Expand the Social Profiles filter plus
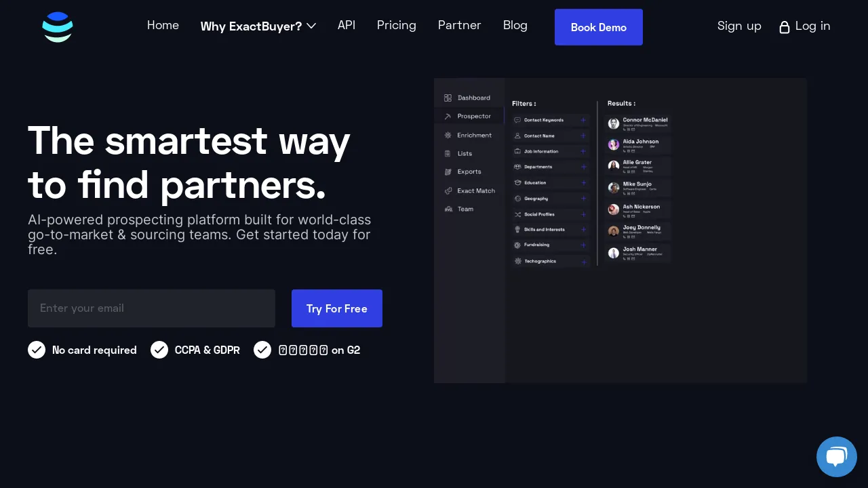The height and width of the screenshot is (488, 868). click(x=583, y=214)
